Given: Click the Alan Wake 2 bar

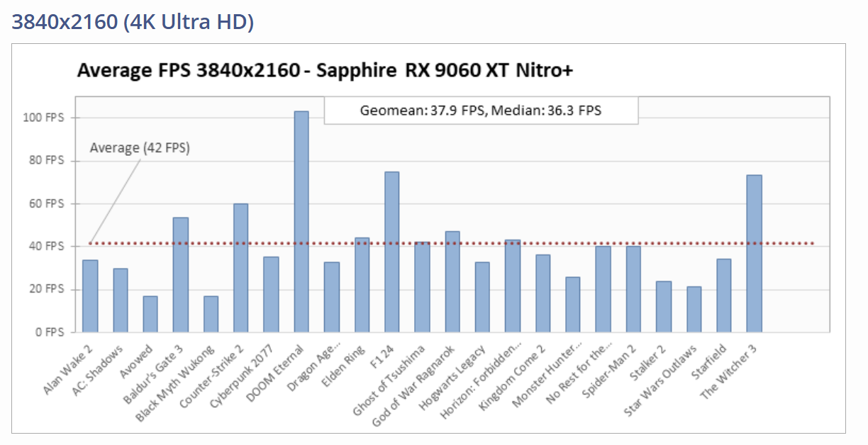Looking at the screenshot, I should (90, 296).
